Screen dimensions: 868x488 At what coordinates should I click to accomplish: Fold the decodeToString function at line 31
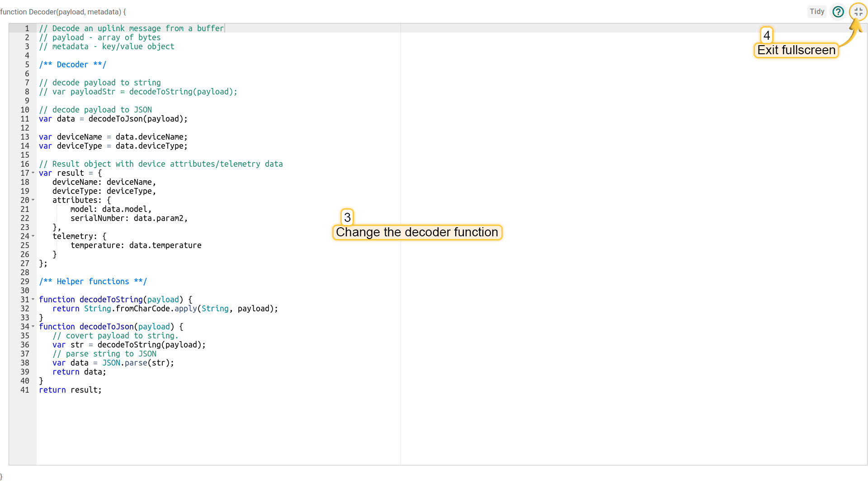click(33, 300)
